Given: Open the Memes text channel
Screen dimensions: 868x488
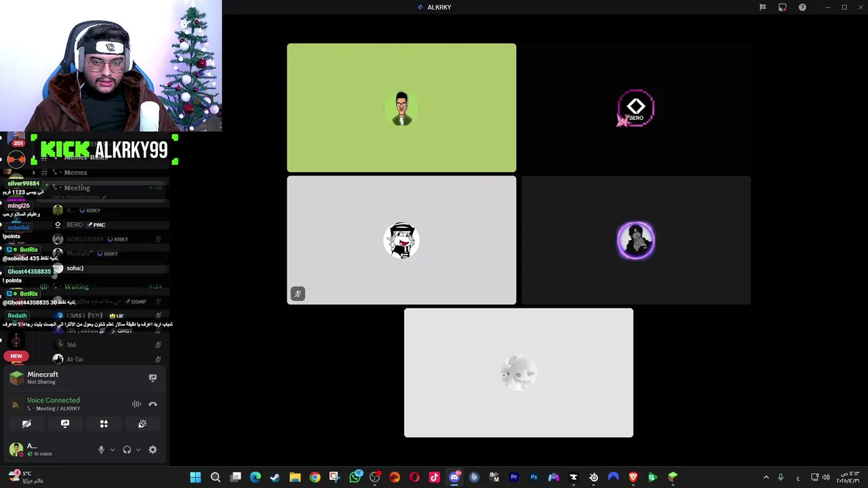Looking at the screenshot, I should (x=75, y=173).
